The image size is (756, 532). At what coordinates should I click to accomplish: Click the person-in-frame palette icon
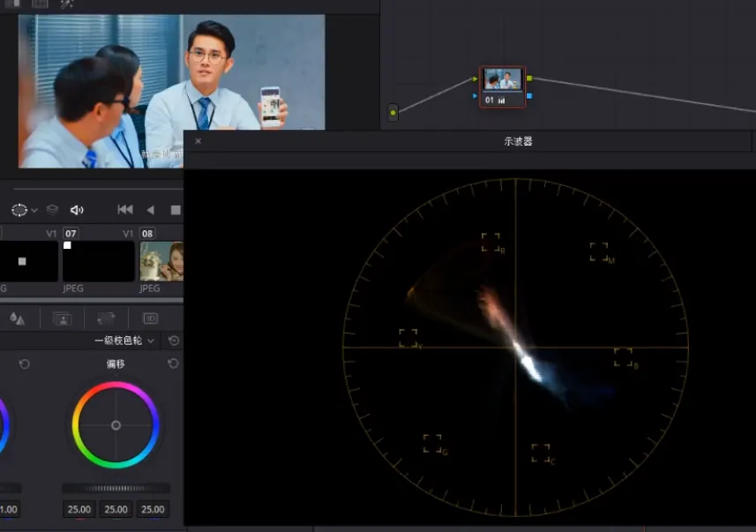63,318
